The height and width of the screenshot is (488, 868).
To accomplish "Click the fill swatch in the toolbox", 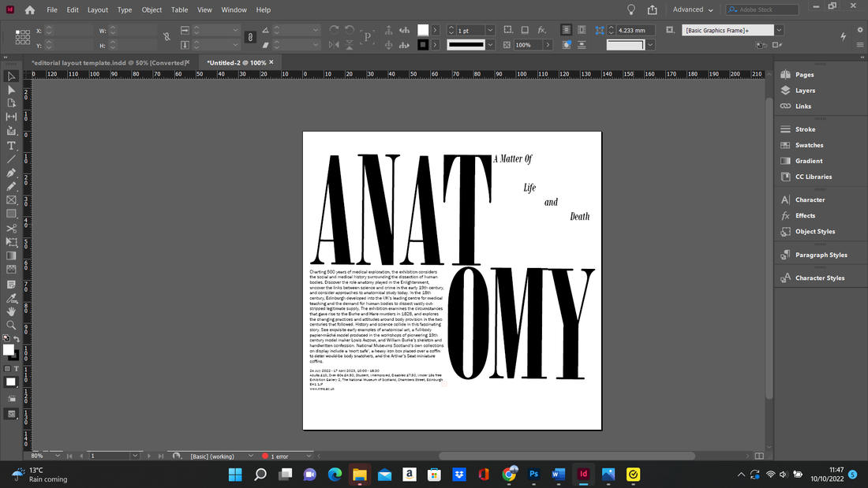I will coord(9,350).
